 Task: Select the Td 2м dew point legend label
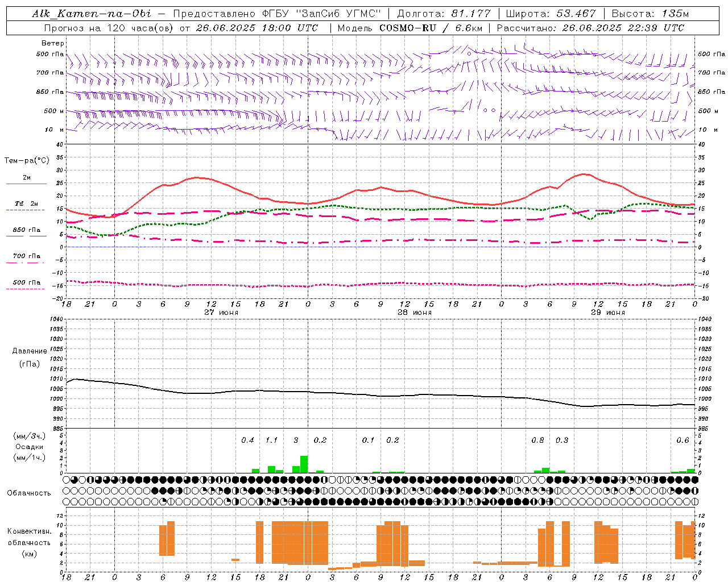point(27,203)
